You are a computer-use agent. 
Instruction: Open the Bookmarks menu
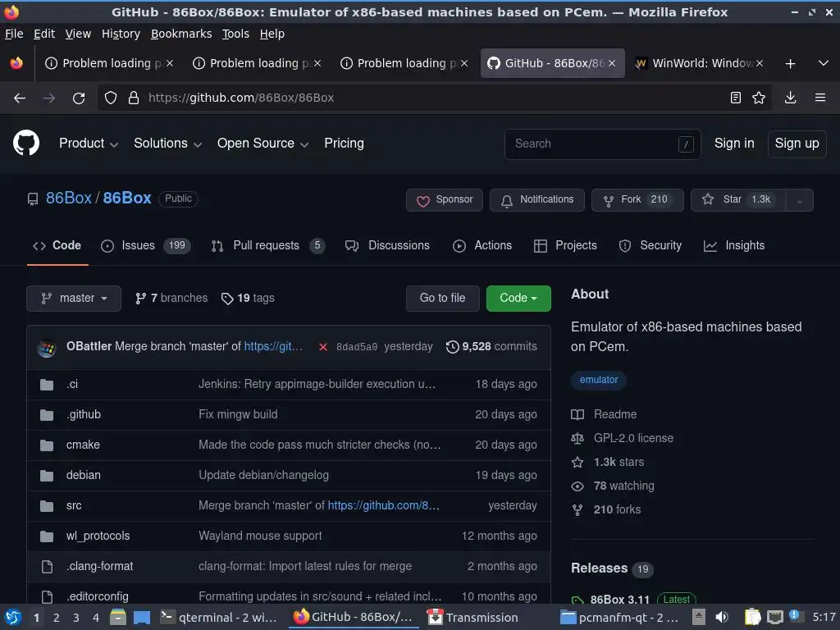pos(181,34)
